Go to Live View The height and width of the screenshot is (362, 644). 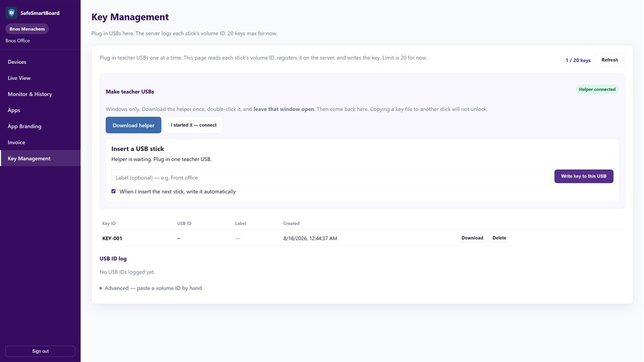click(x=40, y=78)
